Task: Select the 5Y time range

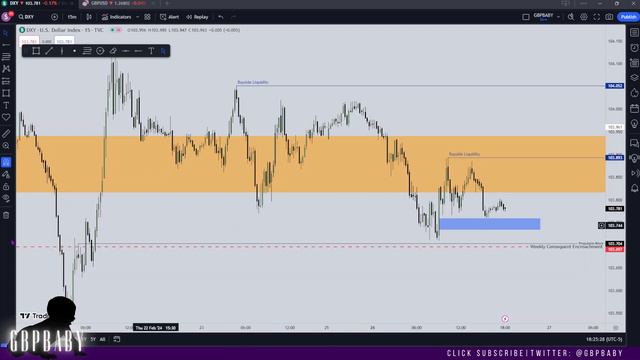Action: pos(93,339)
